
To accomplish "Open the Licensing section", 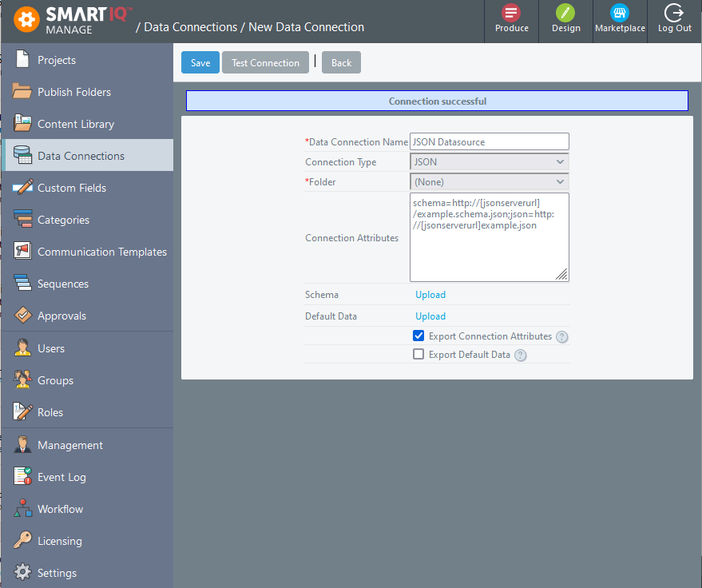I will (x=60, y=541).
